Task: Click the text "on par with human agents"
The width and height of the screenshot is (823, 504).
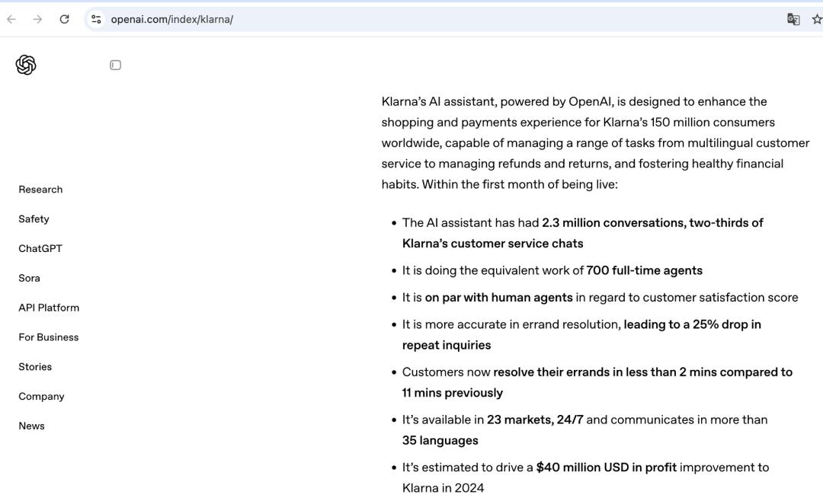Action: 498,298
